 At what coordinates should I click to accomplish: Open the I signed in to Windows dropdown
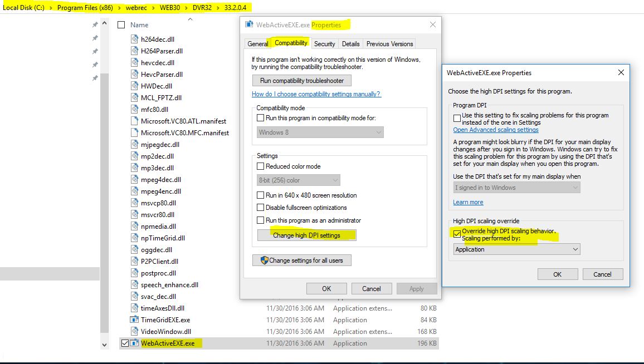pos(516,188)
